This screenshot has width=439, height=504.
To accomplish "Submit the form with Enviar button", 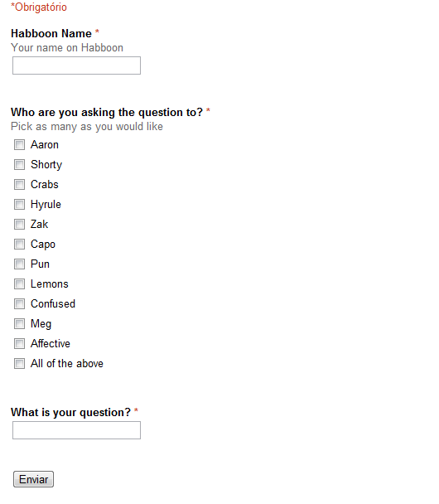I will [33, 479].
